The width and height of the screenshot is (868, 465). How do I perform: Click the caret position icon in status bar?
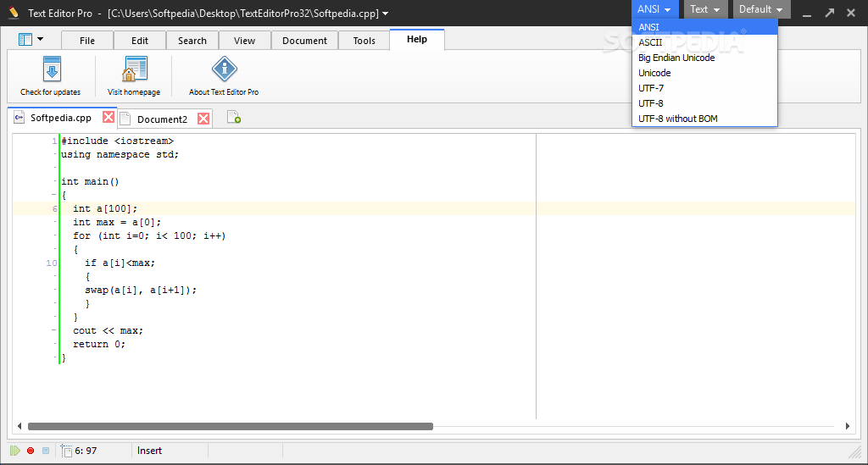click(x=66, y=451)
